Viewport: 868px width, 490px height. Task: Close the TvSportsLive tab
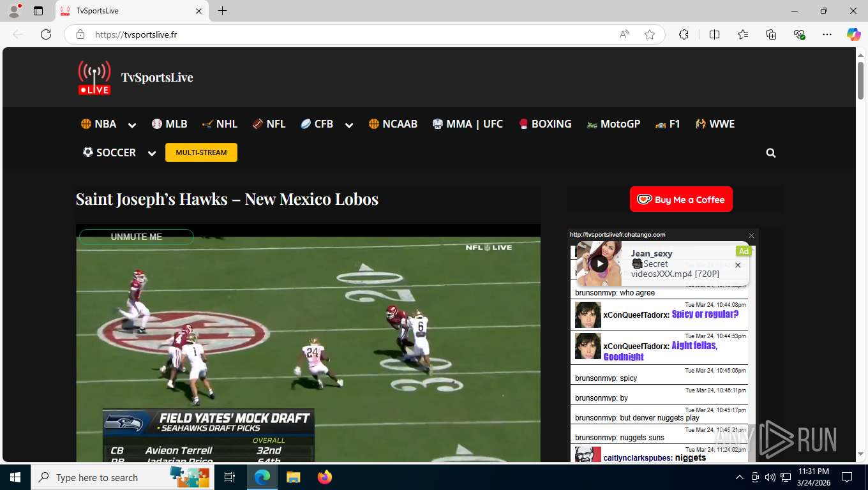(198, 11)
